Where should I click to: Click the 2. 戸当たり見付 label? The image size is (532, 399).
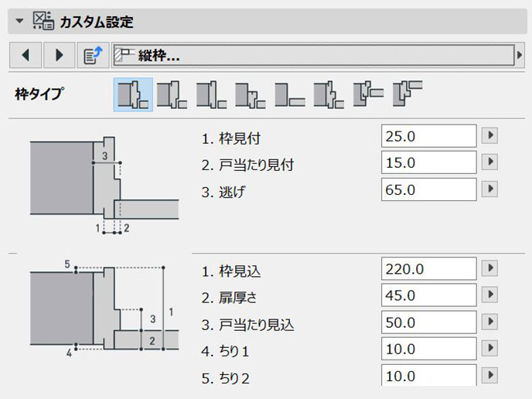247,165
